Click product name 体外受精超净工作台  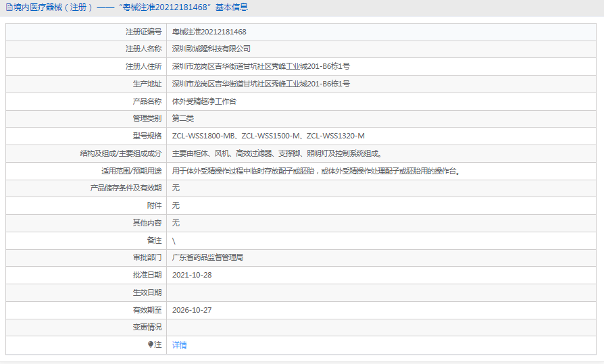click(204, 101)
